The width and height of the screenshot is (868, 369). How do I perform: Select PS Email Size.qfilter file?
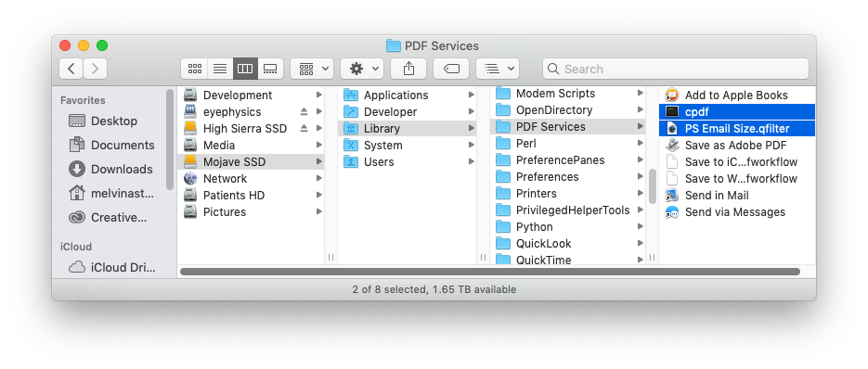pyautogui.click(x=737, y=128)
